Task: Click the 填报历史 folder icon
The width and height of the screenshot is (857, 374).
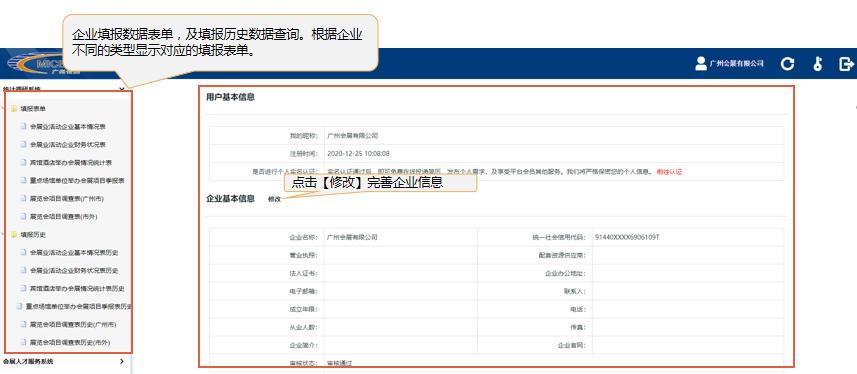Action: tap(14, 235)
